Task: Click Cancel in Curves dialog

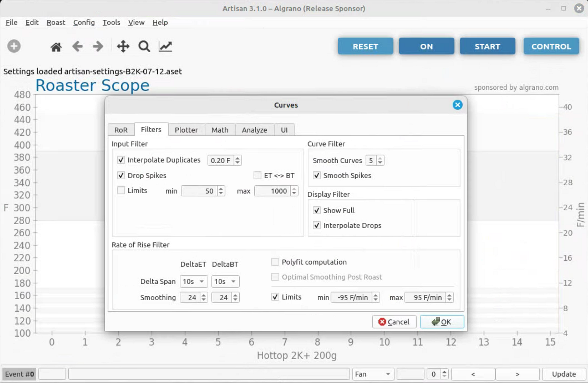Action: [x=394, y=322]
